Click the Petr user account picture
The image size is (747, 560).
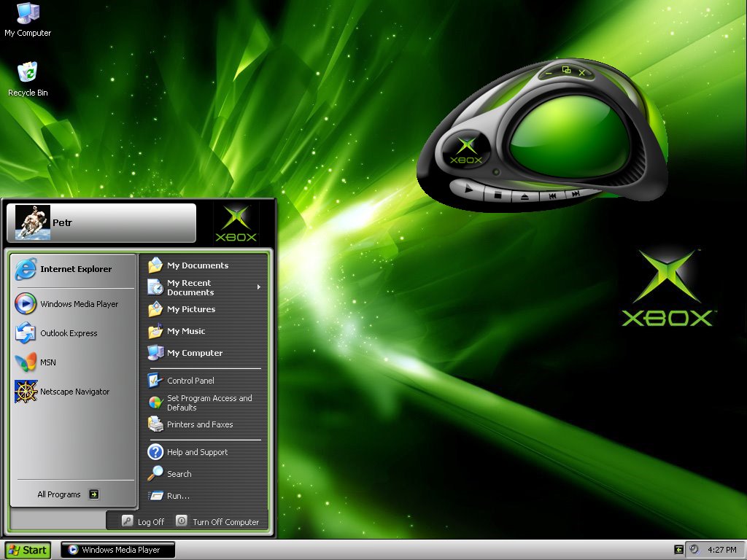(32, 222)
